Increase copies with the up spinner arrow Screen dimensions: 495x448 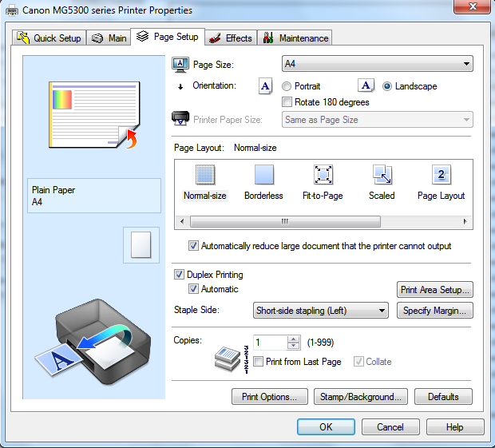pos(294,339)
